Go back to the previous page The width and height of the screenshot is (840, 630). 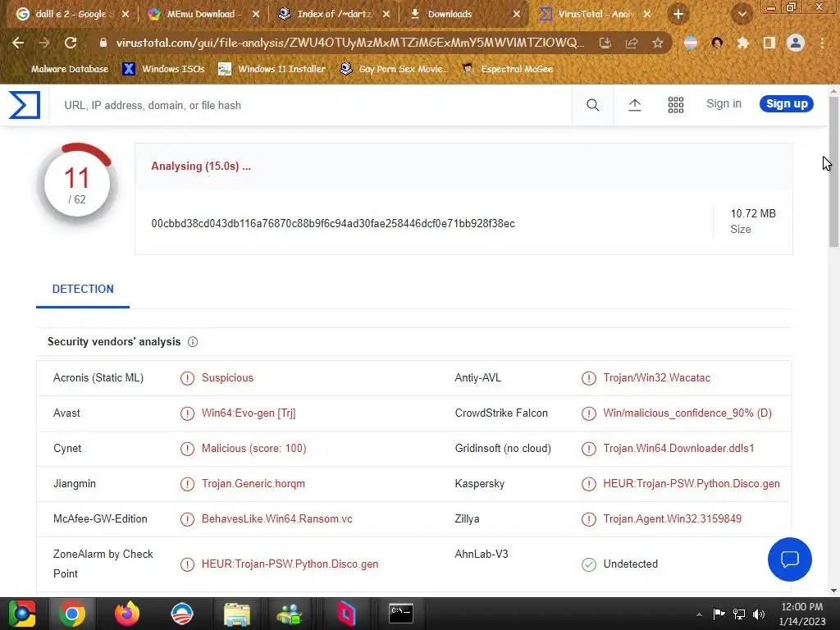pos(18,43)
